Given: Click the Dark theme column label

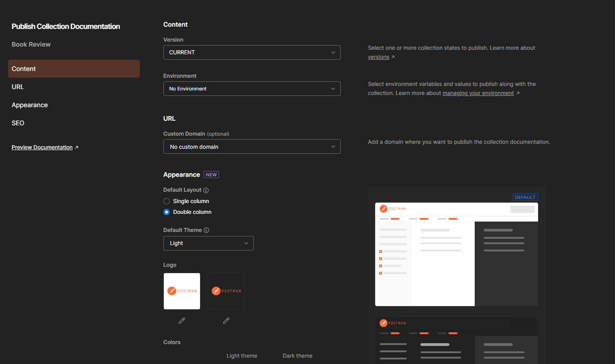Looking at the screenshot, I should pyautogui.click(x=298, y=356).
